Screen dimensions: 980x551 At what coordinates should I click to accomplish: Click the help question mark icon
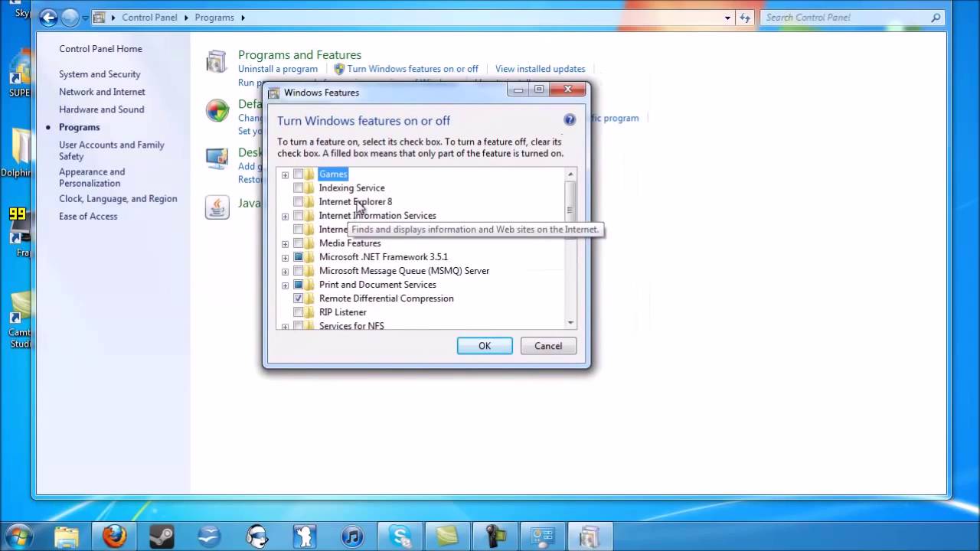pyautogui.click(x=569, y=120)
